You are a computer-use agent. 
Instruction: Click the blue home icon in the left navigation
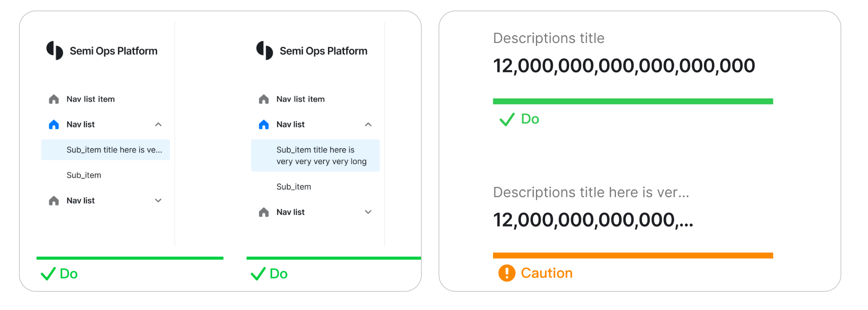(x=54, y=124)
